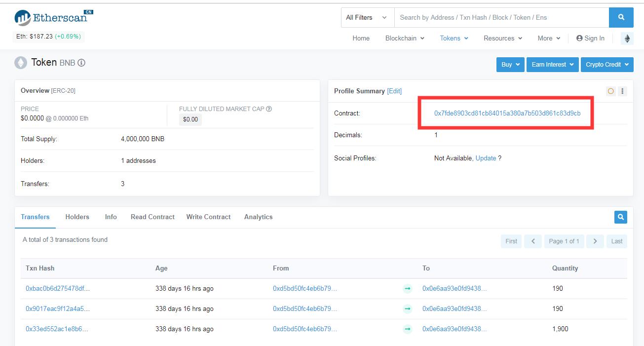Click the [Edit] link in Profile Summary
Image resolution: width=644 pixels, height=346 pixels.
click(x=394, y=91)
